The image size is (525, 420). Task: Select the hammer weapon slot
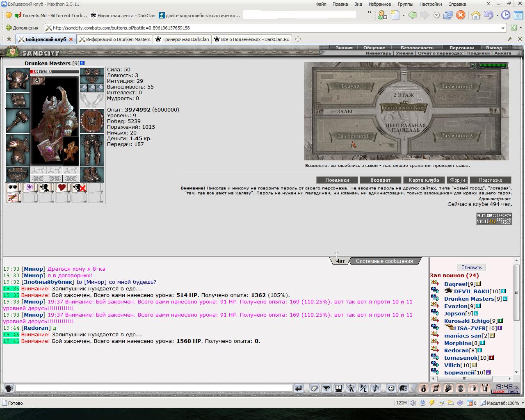tap(17, 121)
